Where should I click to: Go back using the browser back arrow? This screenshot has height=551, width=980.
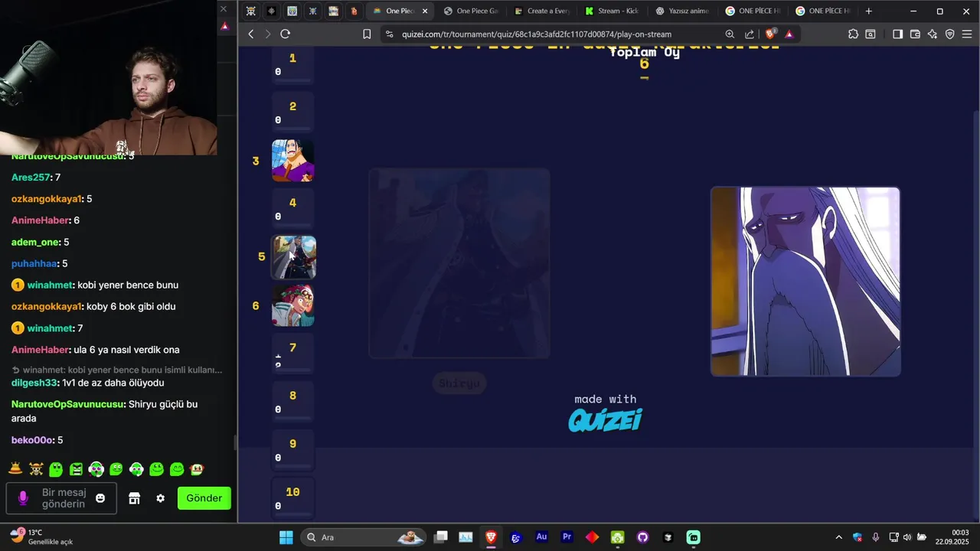click(x=250, y=34)
